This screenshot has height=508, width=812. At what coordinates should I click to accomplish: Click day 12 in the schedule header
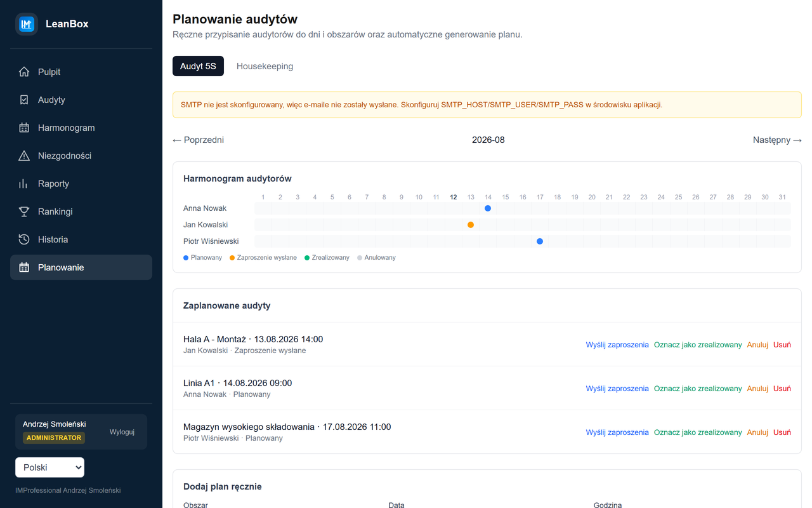[x=454, y=197]
